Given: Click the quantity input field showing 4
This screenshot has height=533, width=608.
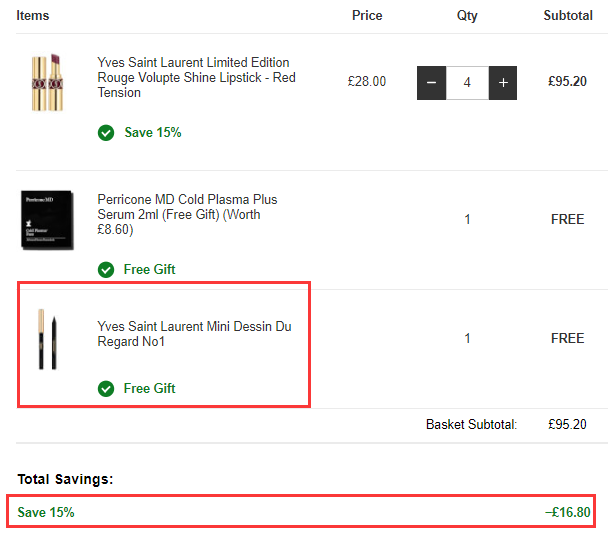Looking at the screenshot, I should pyautogui.click(x=467, y=83).
